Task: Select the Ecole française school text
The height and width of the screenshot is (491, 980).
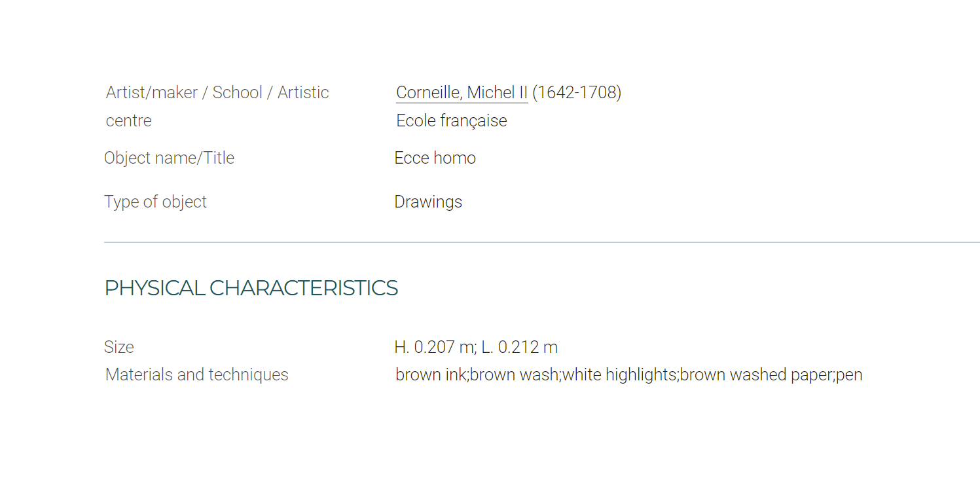Action: tap(452, 121)
